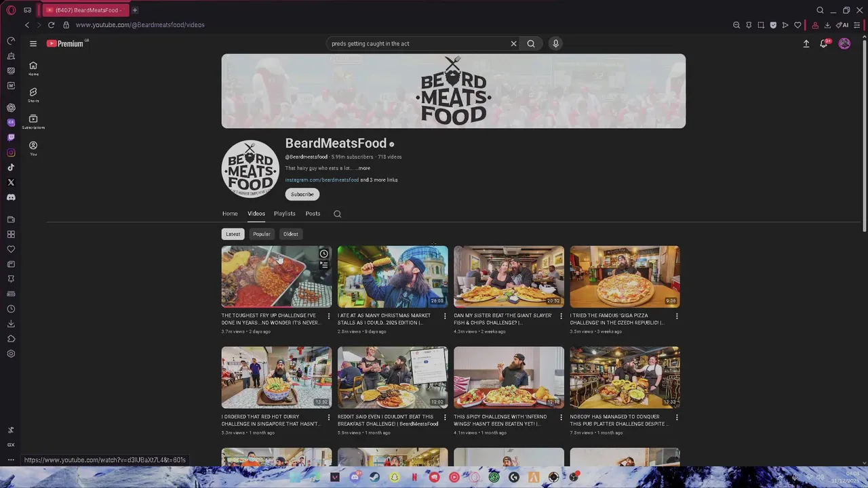Switch to the Posts tab
The width and height of the screenshot is (868, 488).
click(x=313, y=213)
